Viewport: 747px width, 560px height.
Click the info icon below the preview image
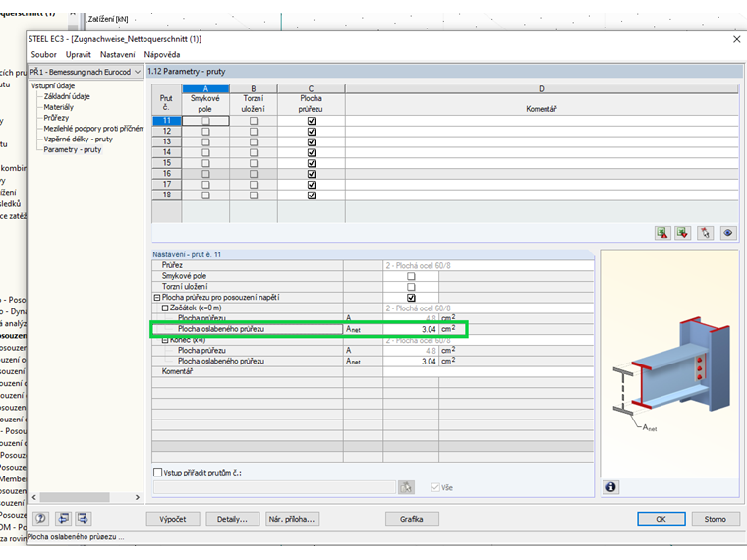[x=610, y=487]
